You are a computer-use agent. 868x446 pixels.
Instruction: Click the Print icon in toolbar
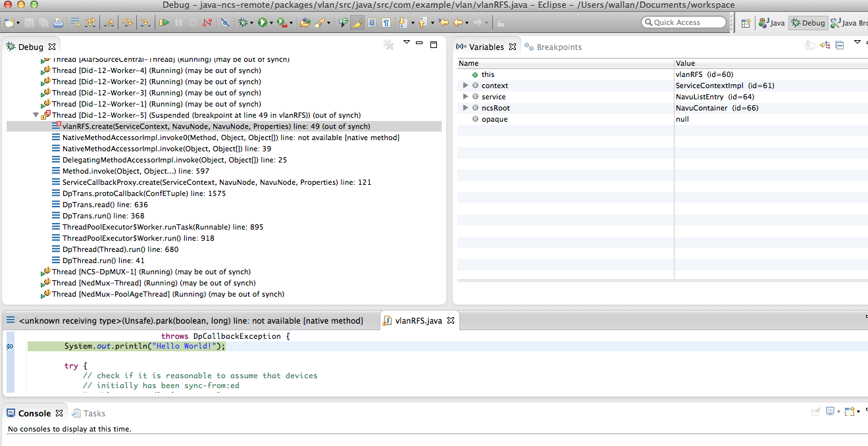point(58,23)
